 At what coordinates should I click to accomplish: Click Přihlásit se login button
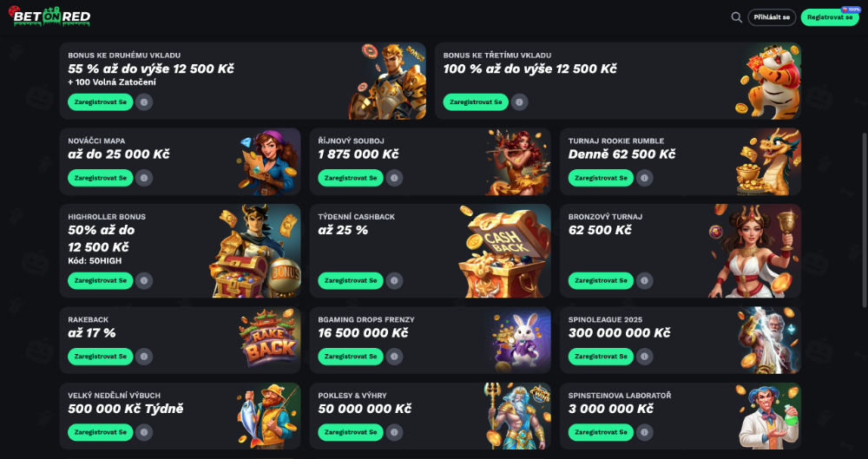point(772,17)
